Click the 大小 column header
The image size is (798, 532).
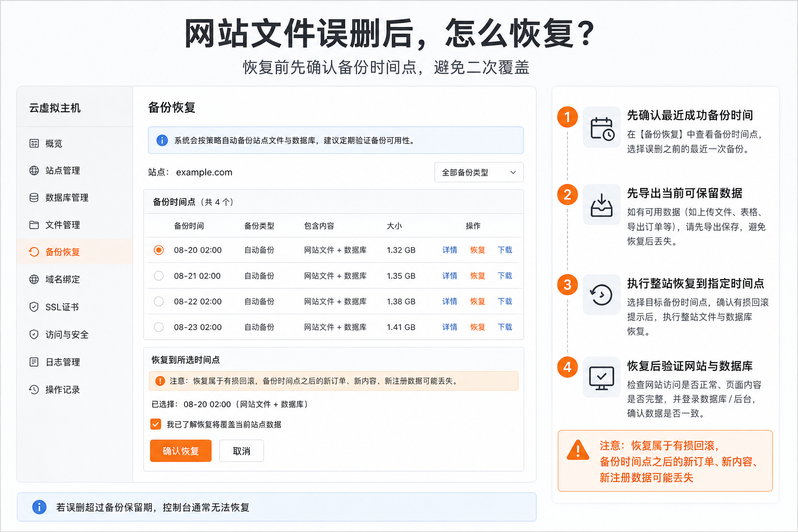tap(394, 226)
